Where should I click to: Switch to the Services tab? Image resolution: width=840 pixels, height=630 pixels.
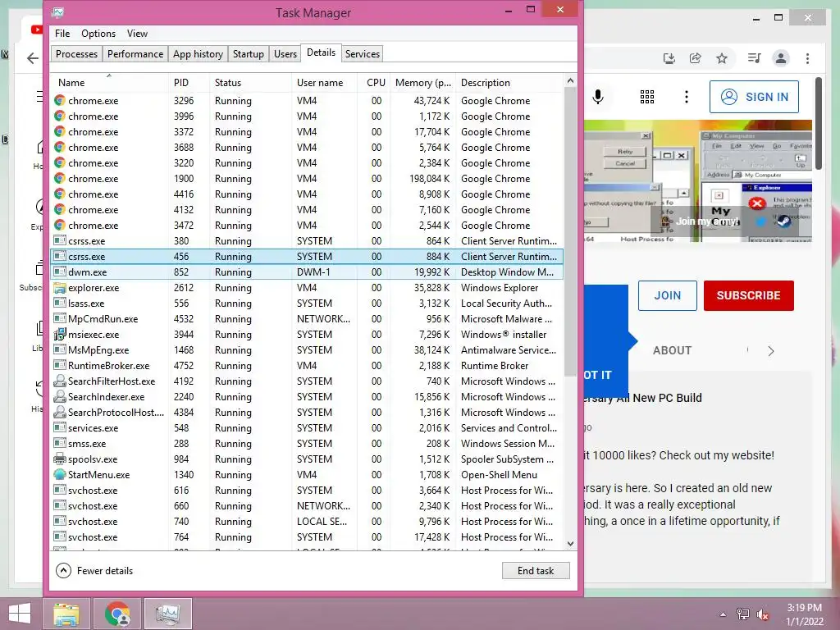tap(362, 54)
